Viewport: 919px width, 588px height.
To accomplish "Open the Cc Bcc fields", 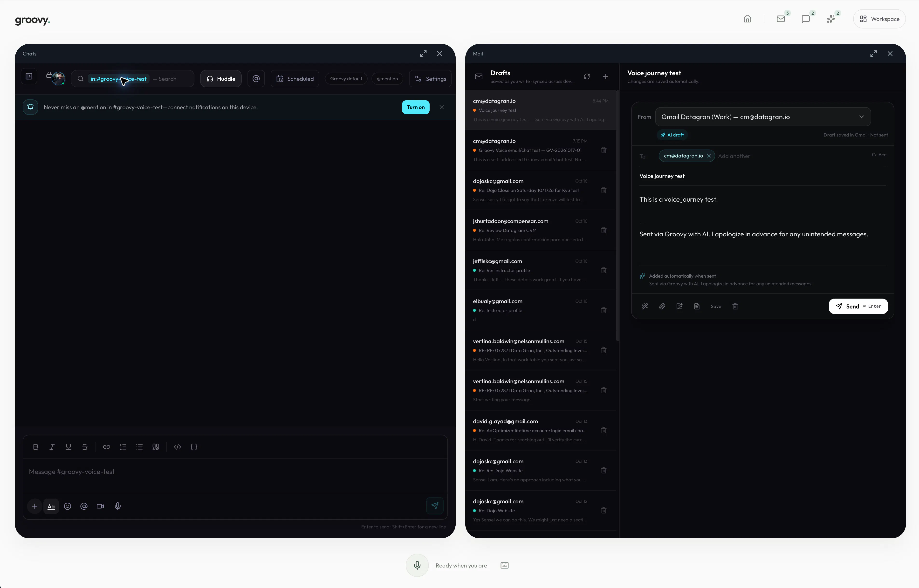I will pyautogui.click(x=879, y=155).
